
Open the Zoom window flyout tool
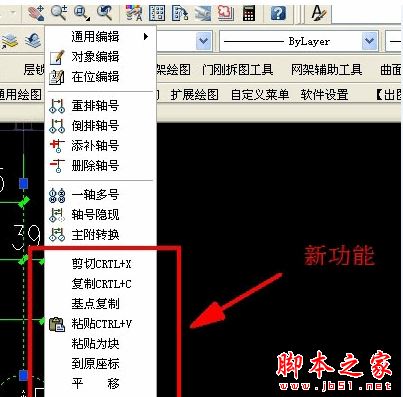[82, 13]
